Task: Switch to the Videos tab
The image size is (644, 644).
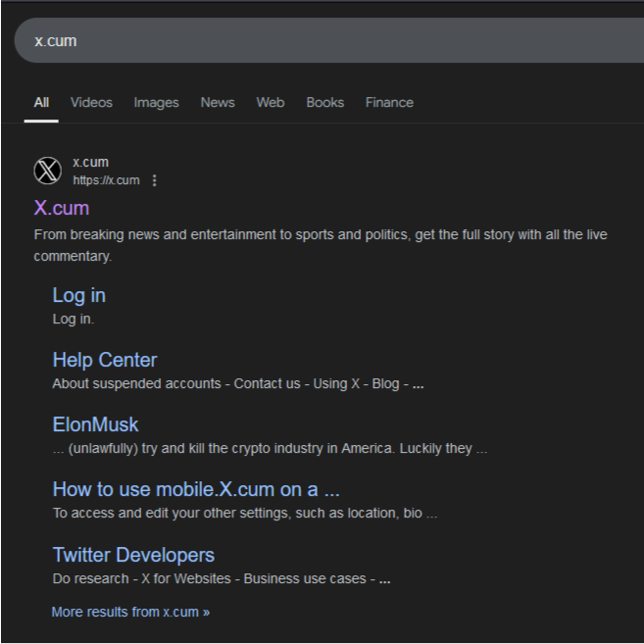Action: tap(91, 102)
